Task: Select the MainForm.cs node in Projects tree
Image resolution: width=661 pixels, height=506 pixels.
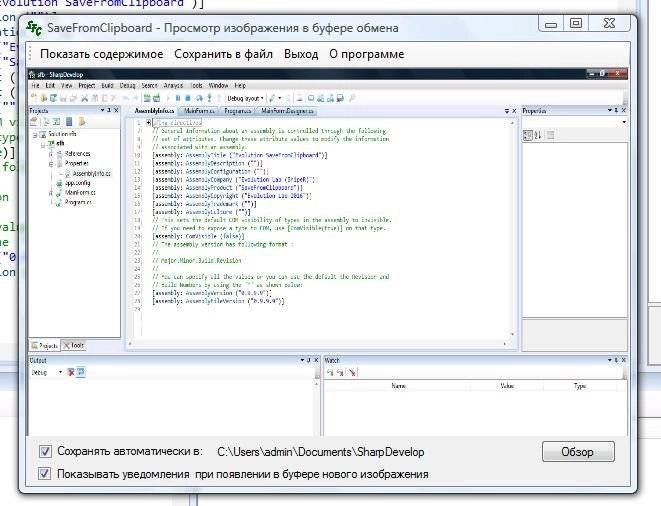Action: tap(76, 193)
